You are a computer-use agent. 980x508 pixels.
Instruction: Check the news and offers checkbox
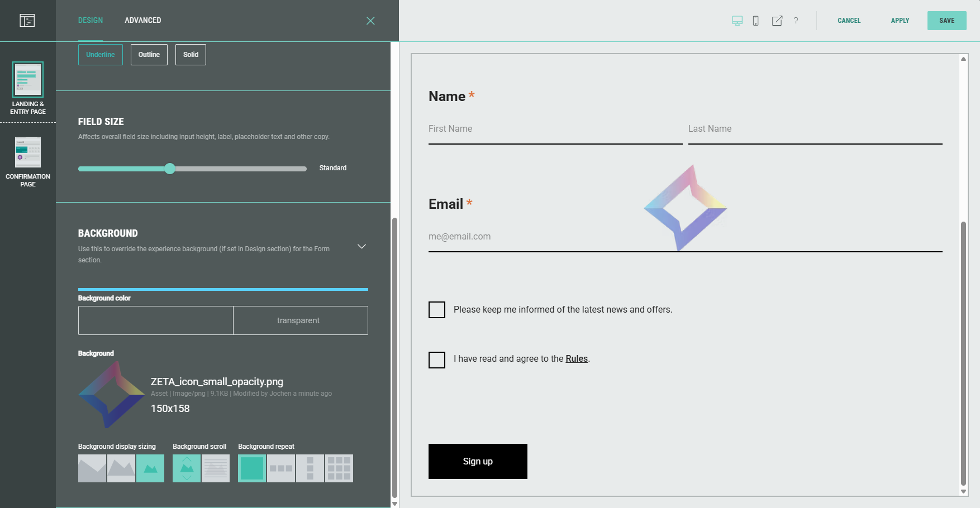(437, 310)
